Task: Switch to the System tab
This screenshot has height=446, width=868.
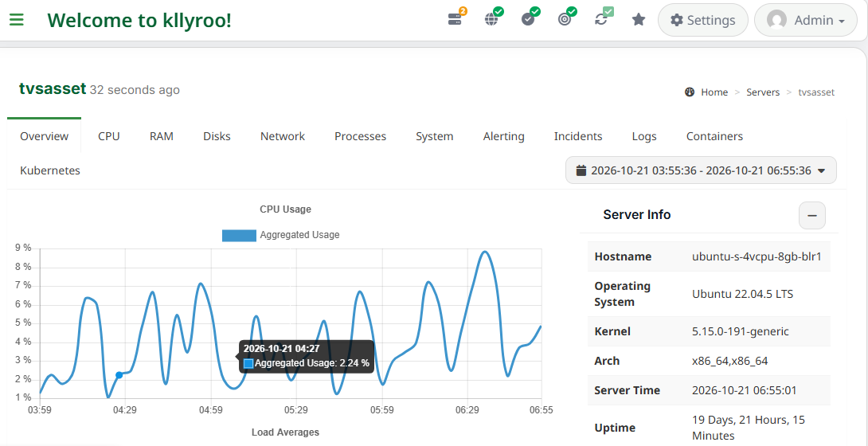Action: (435, 136)
